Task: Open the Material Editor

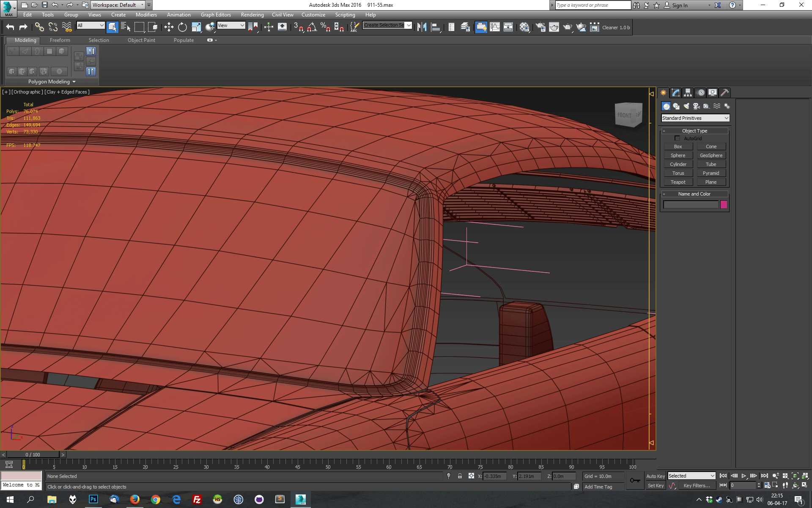Action: pos(524,28)
